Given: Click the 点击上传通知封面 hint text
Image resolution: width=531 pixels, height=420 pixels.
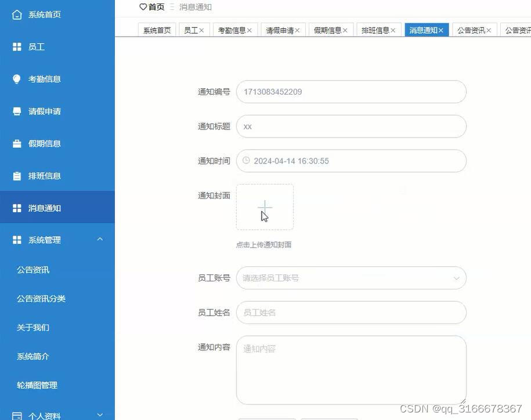Looking at the screenshot, I should pos(263,245).
